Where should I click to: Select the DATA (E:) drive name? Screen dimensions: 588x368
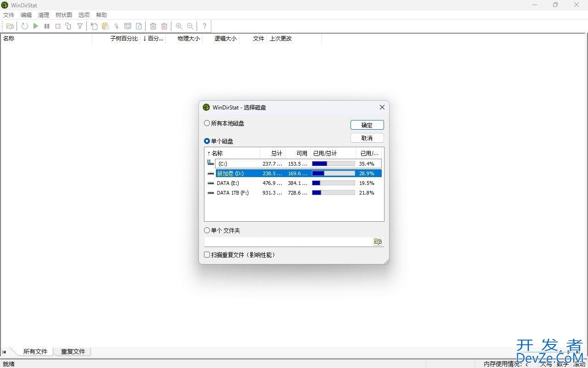pyautogui.click(x=228, y=183)
